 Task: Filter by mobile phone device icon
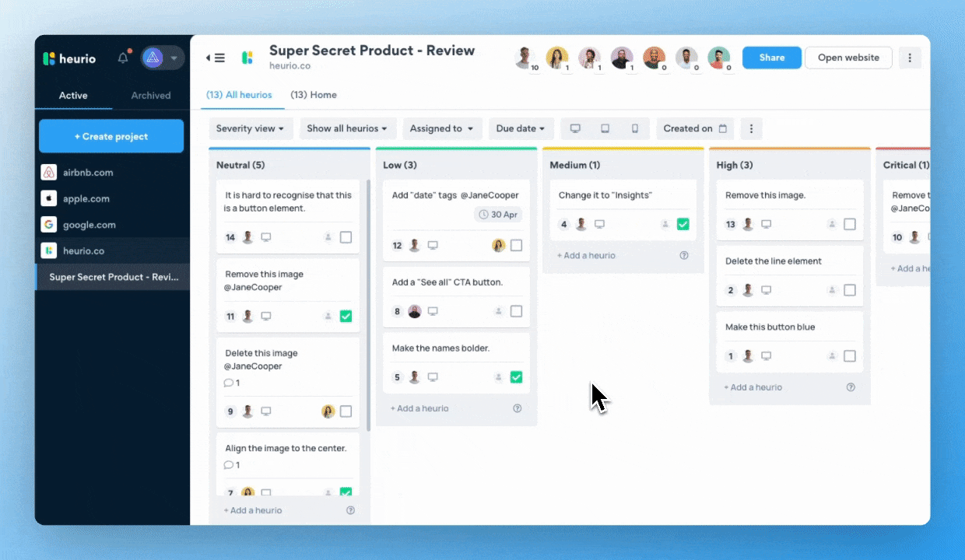[x=634, y=128]
